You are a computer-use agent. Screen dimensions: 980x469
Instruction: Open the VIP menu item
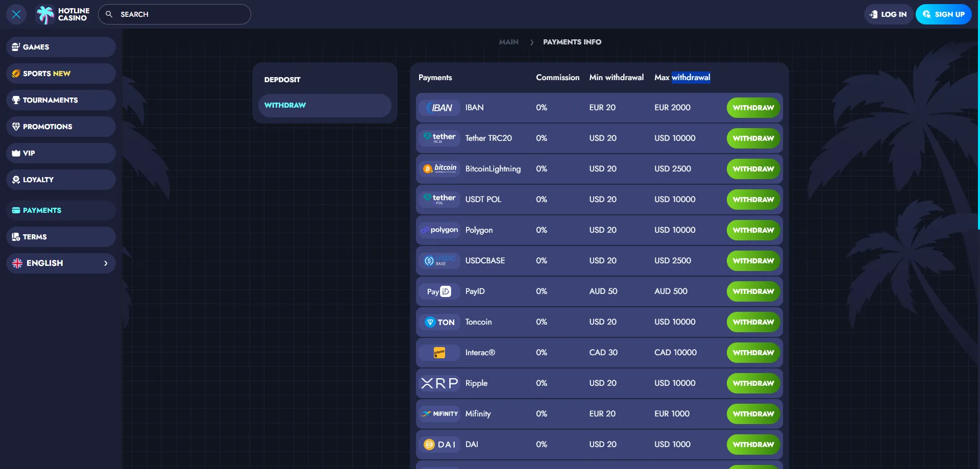click(61, 153)
